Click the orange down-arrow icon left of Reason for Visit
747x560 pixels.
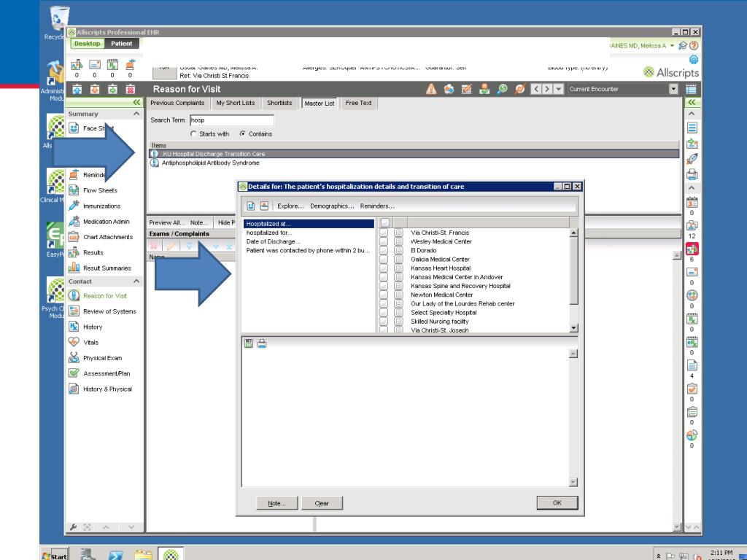click(95, 89)
